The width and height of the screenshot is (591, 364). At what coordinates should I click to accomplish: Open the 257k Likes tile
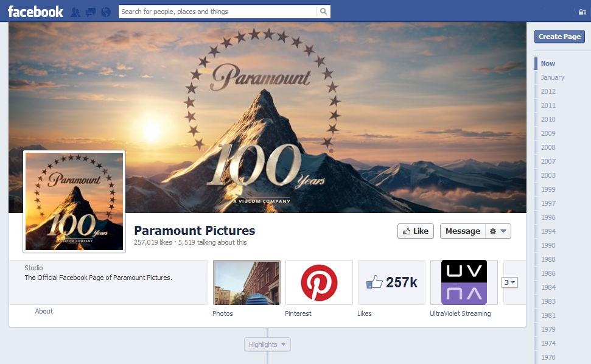coord(391,282)
